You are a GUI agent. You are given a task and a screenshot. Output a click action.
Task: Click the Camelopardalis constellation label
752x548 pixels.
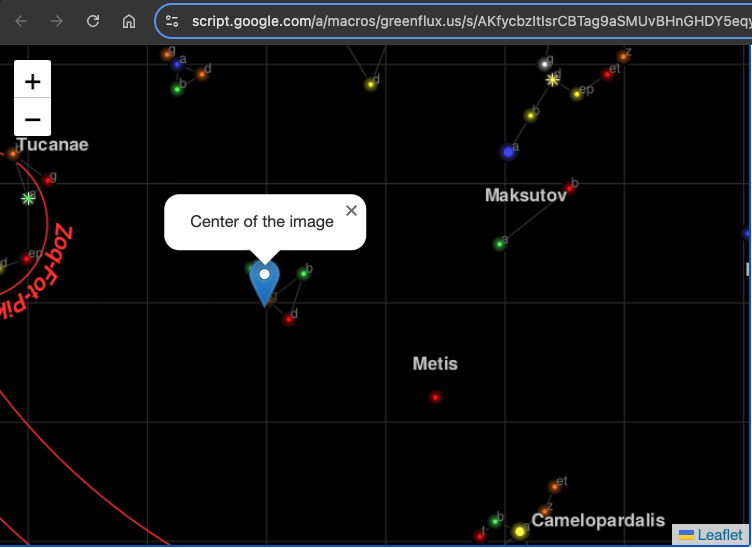598,520
